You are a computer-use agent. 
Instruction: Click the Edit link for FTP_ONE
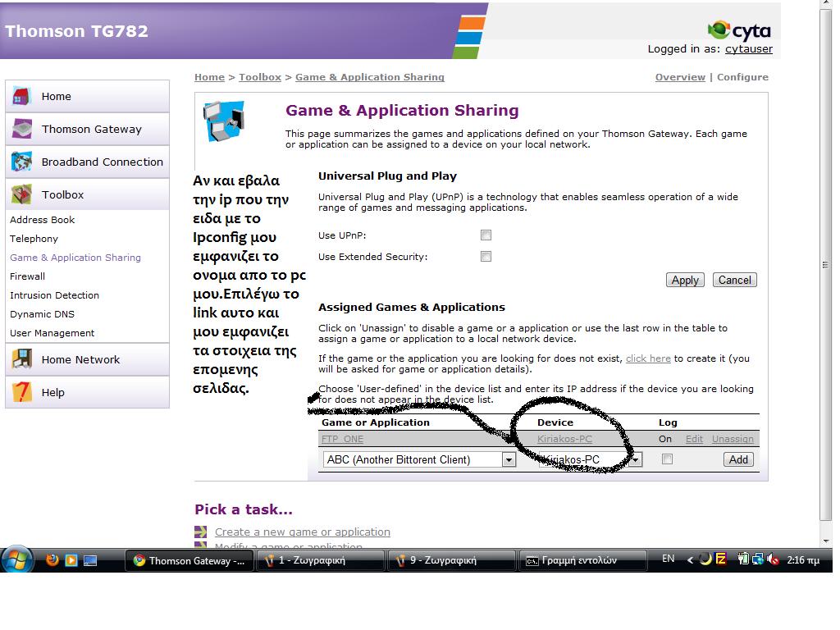[x=694, y=439]
